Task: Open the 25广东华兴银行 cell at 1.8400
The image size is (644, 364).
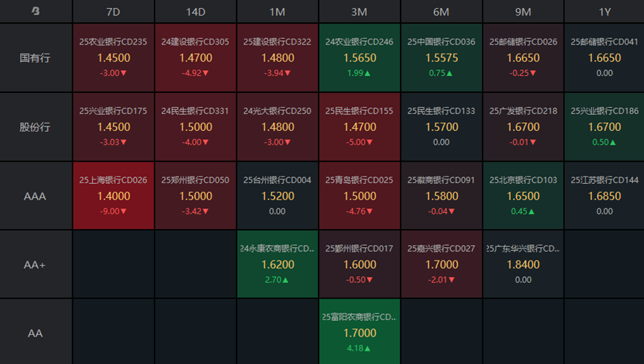Action: [x=523, y=264]
